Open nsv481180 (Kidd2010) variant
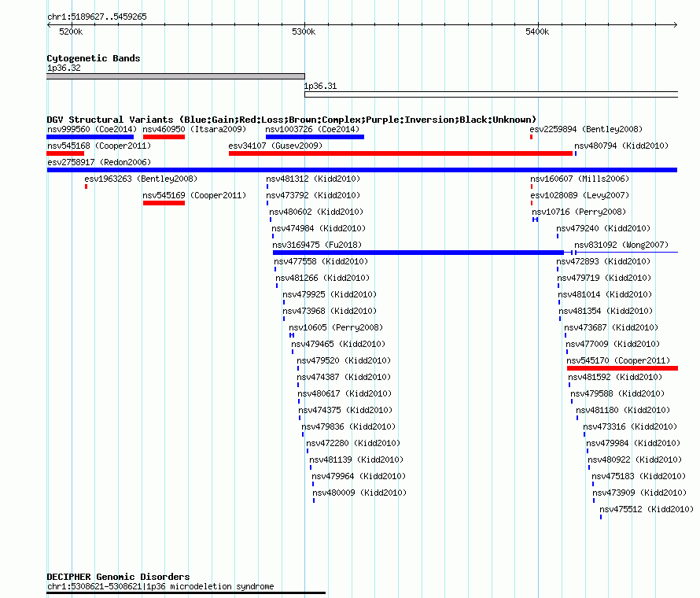 tap(623, 410)
